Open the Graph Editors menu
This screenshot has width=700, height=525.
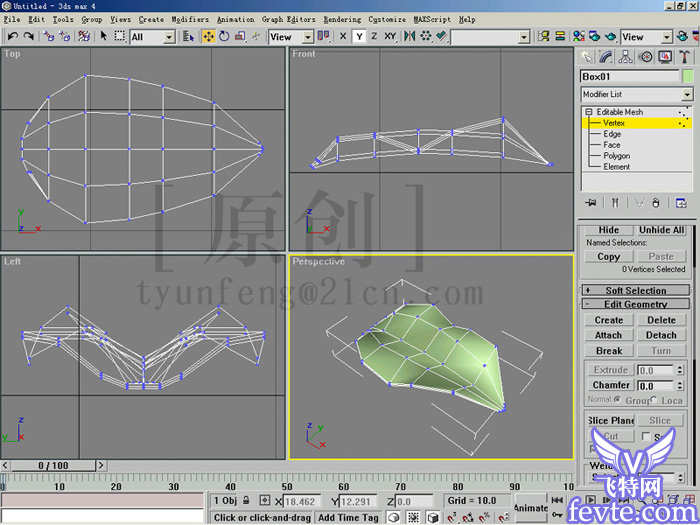(x=288, y=19)
